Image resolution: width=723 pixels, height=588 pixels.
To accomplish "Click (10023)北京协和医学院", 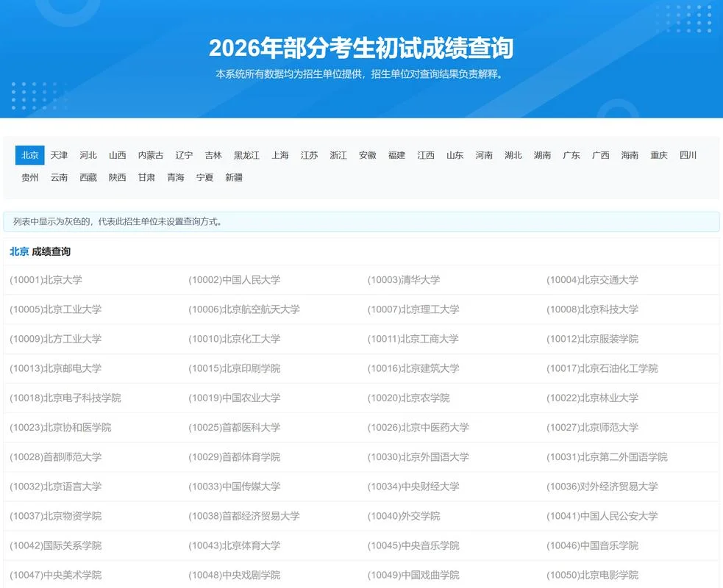I will (60, 427).
